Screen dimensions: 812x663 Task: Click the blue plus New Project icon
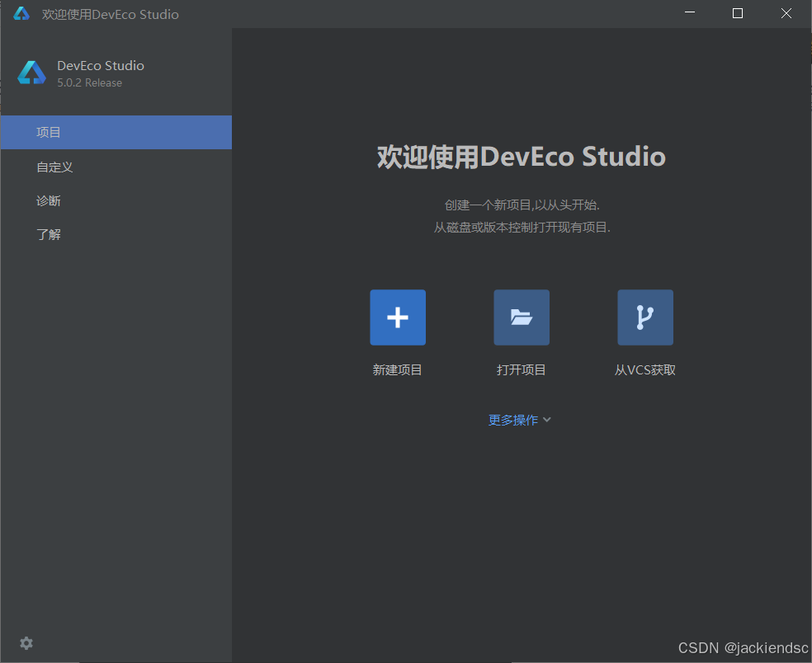click(398, 317)
